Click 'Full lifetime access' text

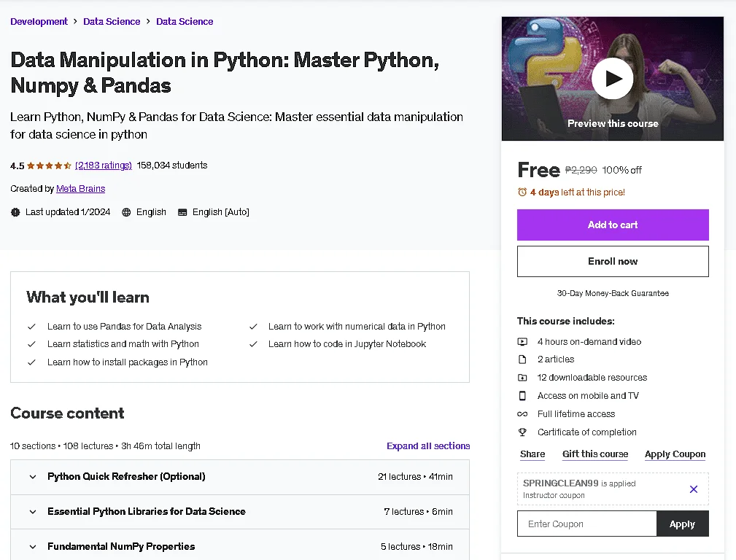point(576,414)
